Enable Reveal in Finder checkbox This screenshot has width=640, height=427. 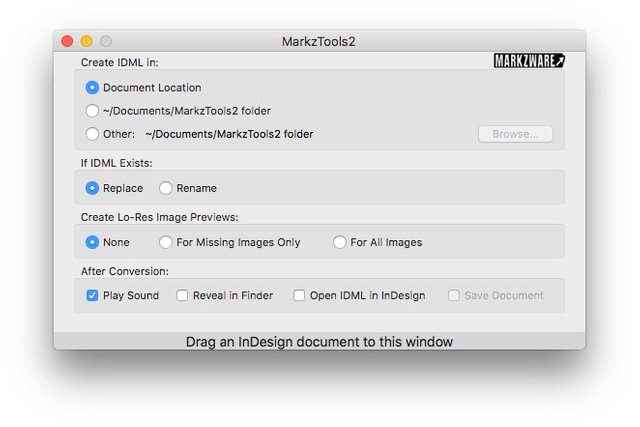pos(182,295)
